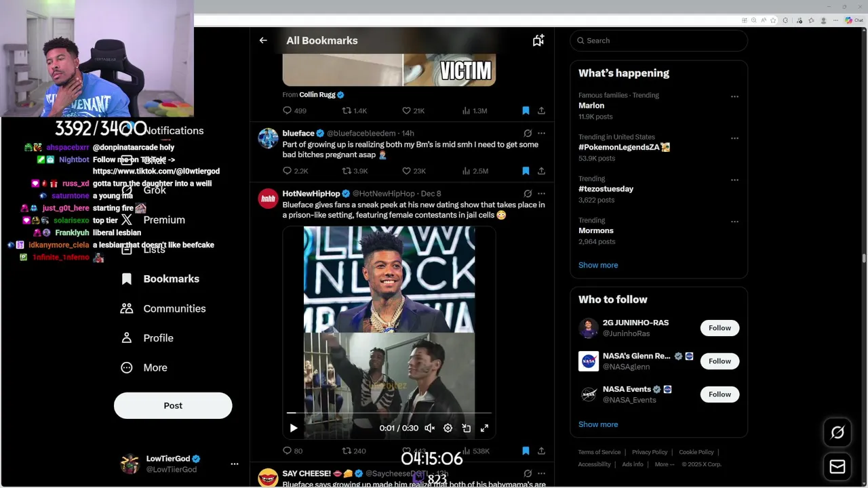
Task: Play the HotNewHipHop video
Action: point(294,428)
